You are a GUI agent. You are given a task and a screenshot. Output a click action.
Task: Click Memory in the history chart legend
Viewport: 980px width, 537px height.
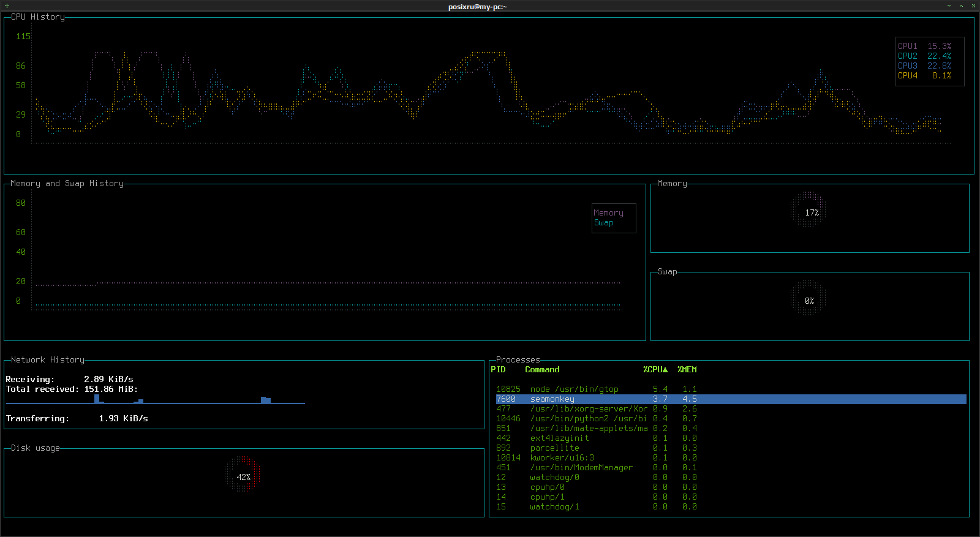[x=608, y=212]
